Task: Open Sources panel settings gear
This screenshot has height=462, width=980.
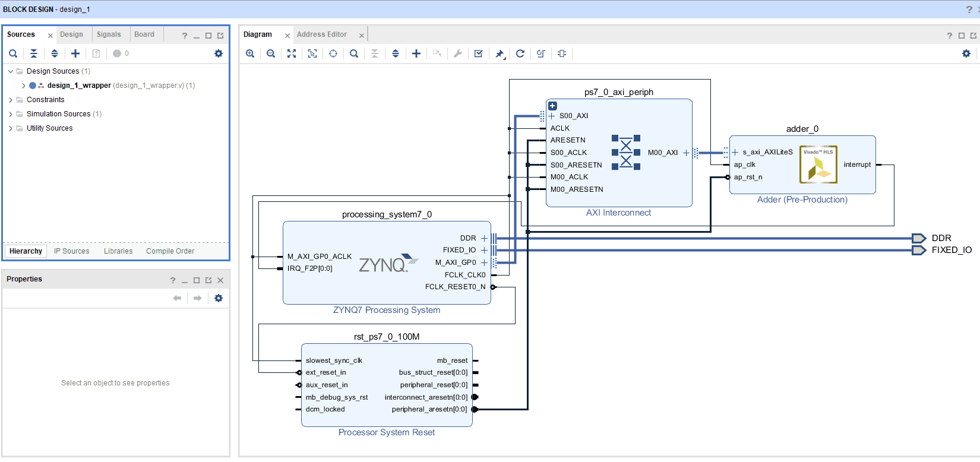Action: point(219,53)
